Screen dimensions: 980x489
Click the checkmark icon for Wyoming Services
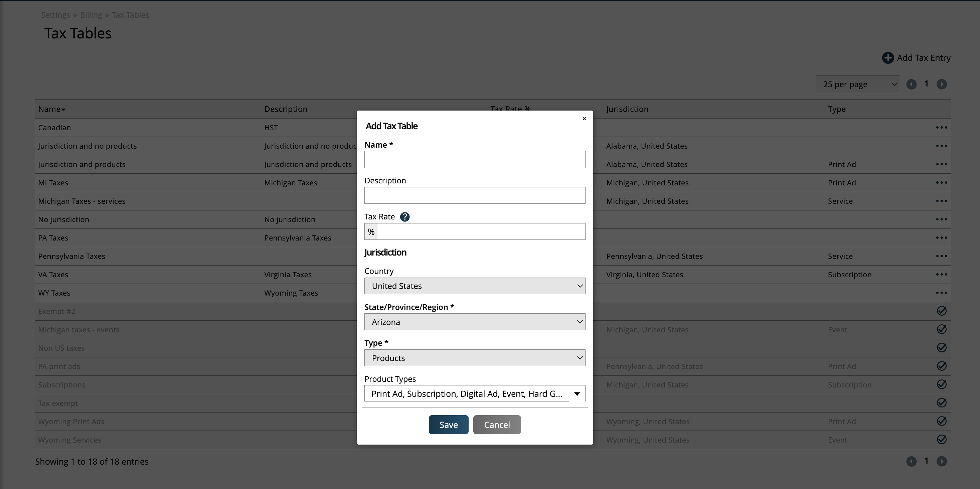[941, 440]
